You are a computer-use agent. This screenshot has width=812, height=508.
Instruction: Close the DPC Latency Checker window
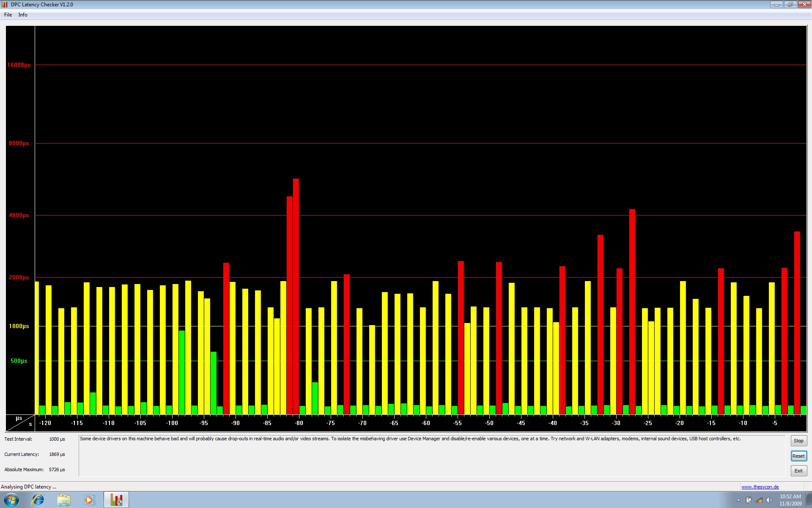pos(804,5)
